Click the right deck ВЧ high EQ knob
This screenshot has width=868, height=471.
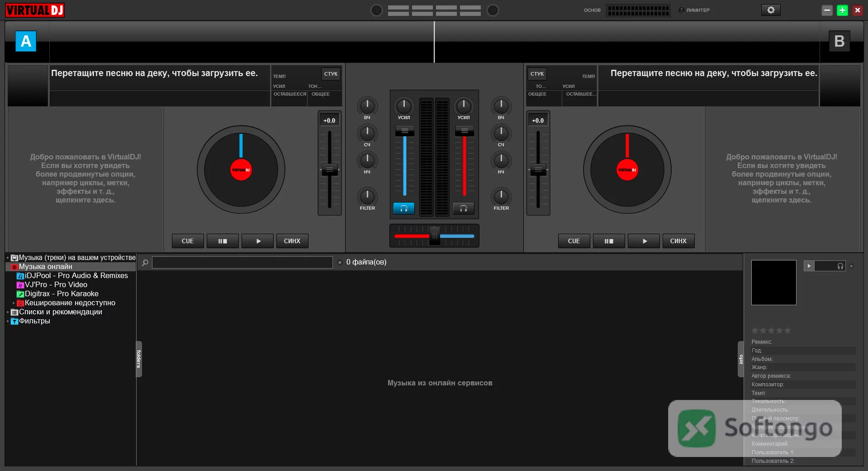501,106
